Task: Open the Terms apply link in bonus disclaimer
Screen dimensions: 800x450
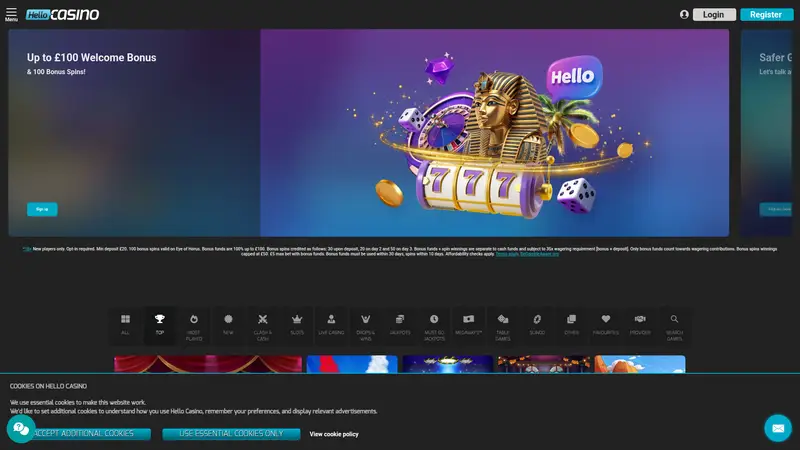Action: point(507,254)
